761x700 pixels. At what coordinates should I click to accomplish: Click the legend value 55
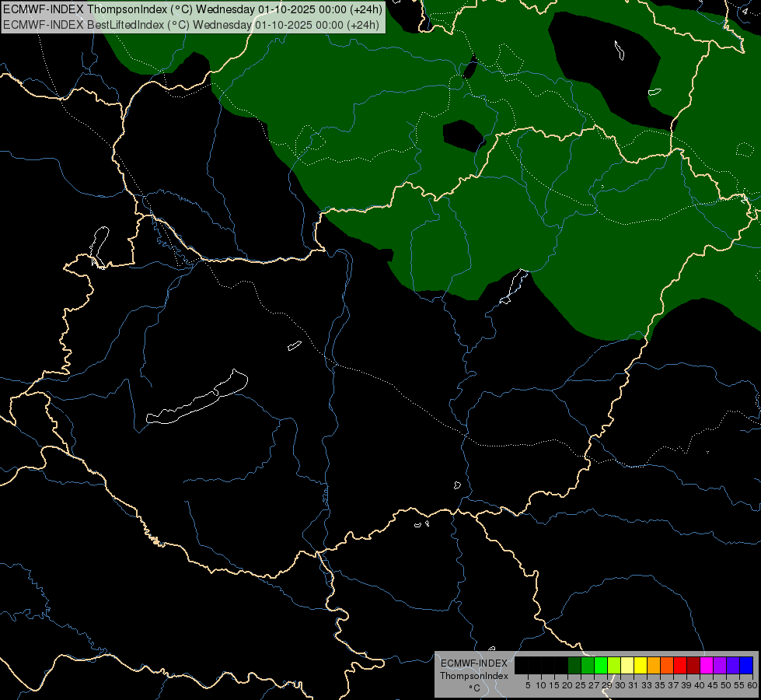[x=739, y=685]
